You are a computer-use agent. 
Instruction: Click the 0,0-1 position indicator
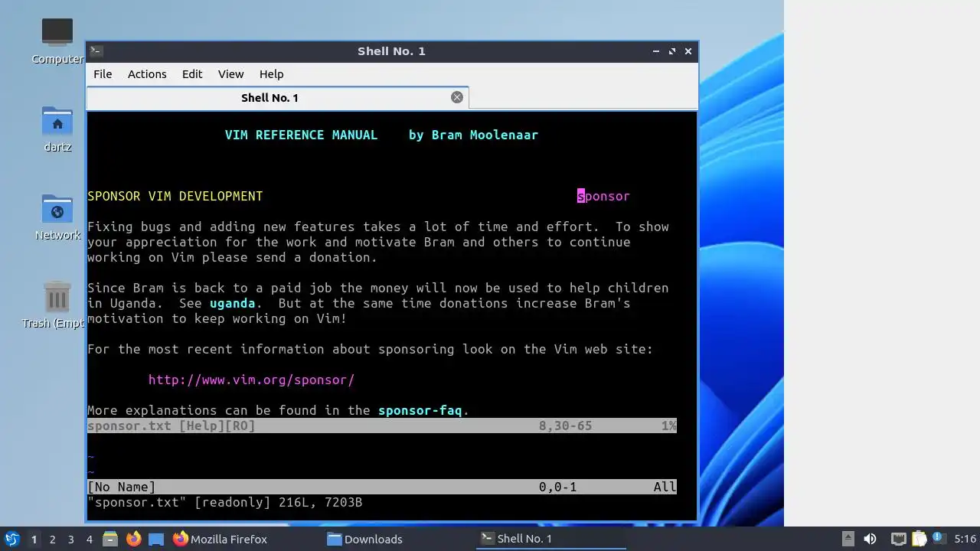[x=557, y=487]
